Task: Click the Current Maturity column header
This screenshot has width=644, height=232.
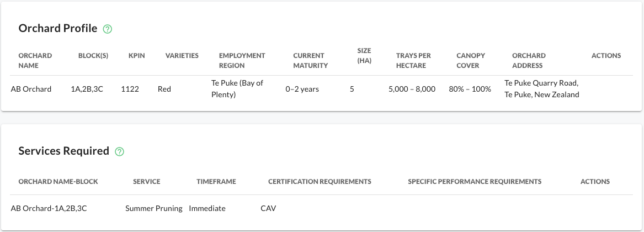Action: [x=311, y=60]
